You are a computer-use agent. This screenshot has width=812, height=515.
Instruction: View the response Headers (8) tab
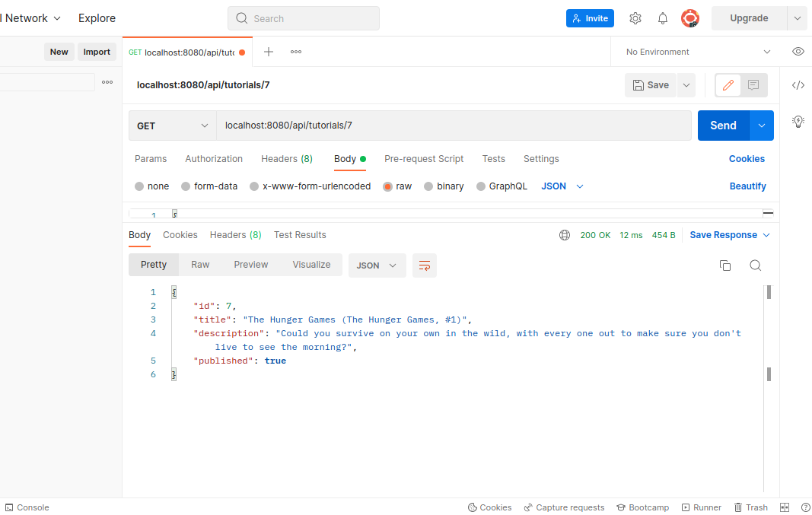click(236, 235)
